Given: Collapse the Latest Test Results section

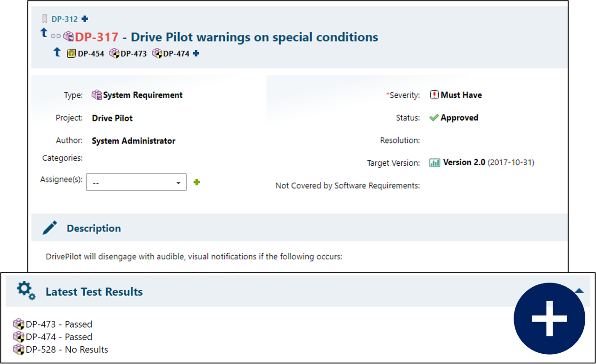Looking at the screenshot, I should pyautogui.click(x=579, y=291).
